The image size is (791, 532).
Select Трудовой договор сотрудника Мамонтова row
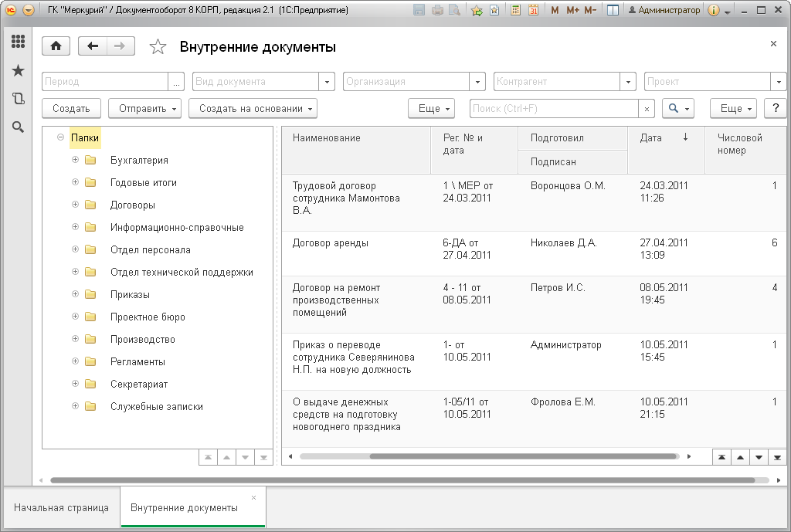coord(534,203)
